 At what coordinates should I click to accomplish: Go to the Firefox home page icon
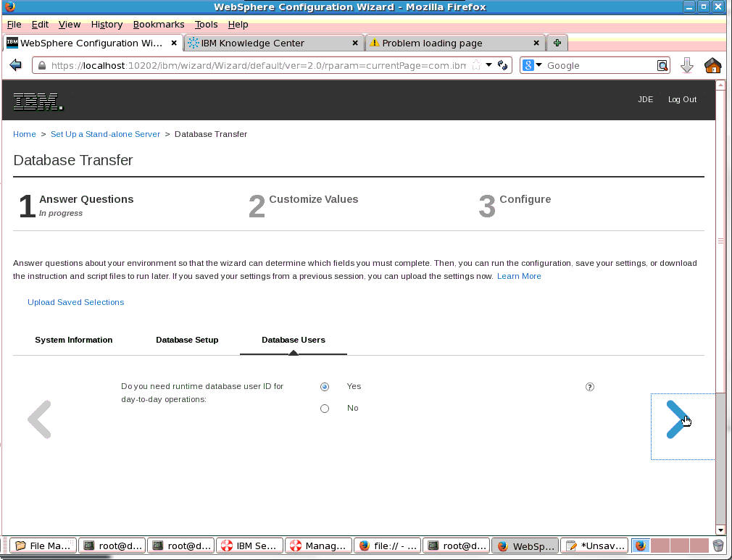pos(713,65)
